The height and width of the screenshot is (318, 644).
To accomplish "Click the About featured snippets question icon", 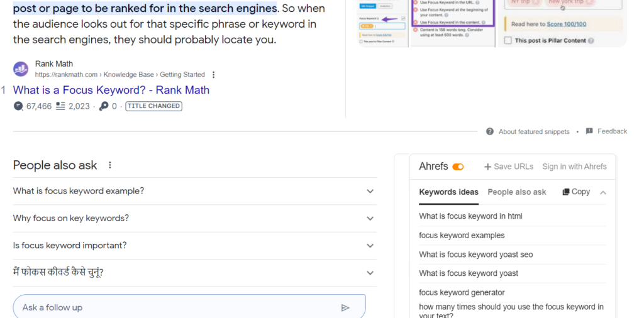I will 489,131.
